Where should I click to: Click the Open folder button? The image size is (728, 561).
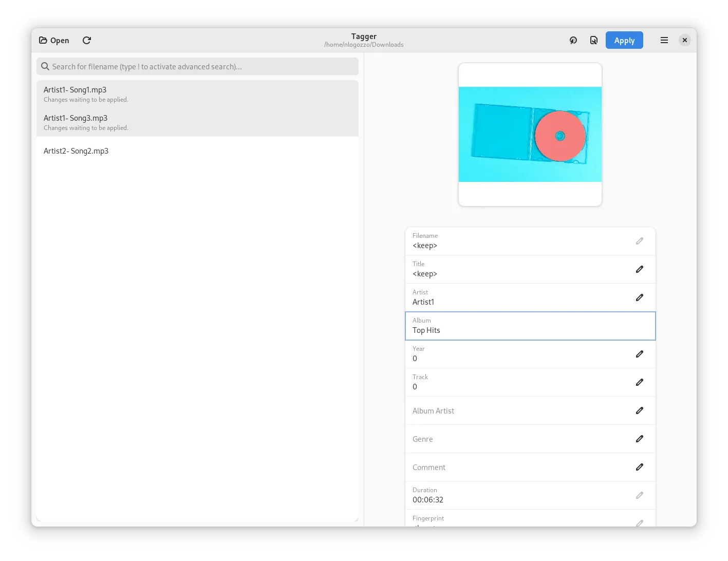54,40
